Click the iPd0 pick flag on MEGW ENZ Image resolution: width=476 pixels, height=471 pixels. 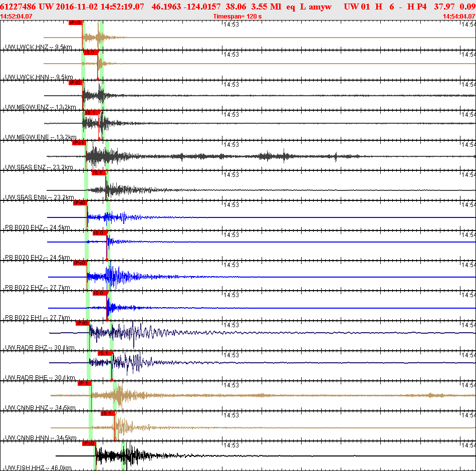point(75,83)
